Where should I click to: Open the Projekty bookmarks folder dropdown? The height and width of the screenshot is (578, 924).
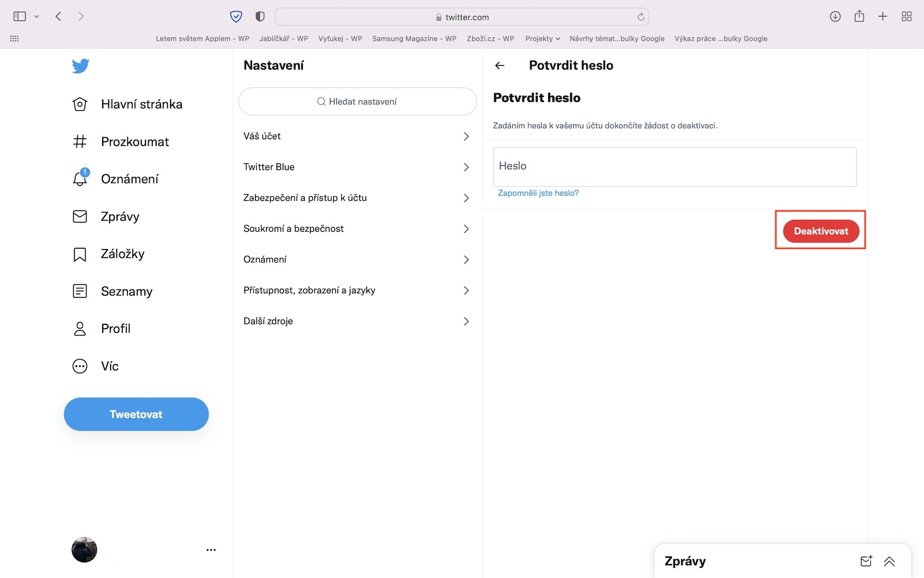pos(542,39)
